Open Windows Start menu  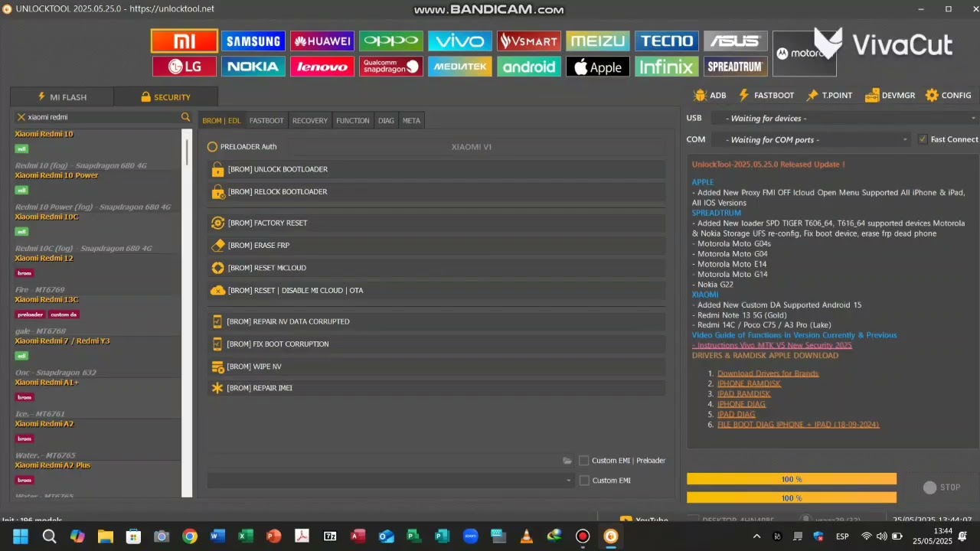(x=21, y=536)
